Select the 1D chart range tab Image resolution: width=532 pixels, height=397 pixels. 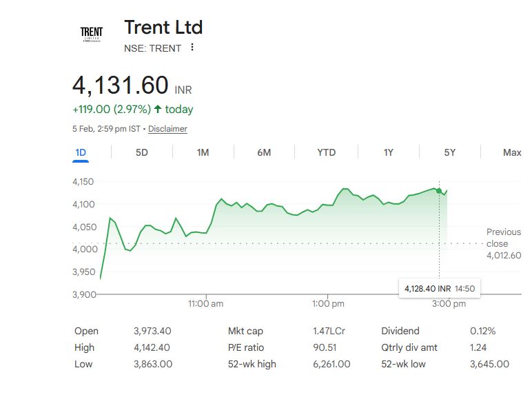[x=81, y=152]
